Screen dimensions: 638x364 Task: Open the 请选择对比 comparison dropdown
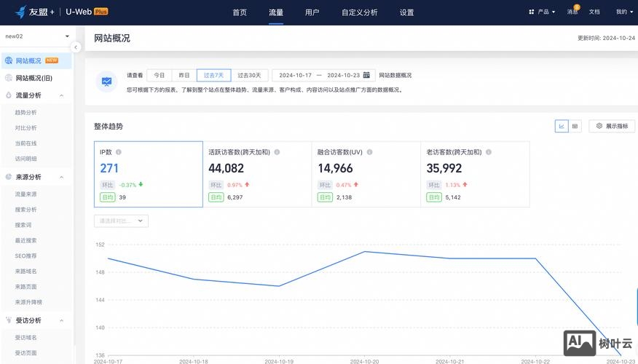coord(121,221)
